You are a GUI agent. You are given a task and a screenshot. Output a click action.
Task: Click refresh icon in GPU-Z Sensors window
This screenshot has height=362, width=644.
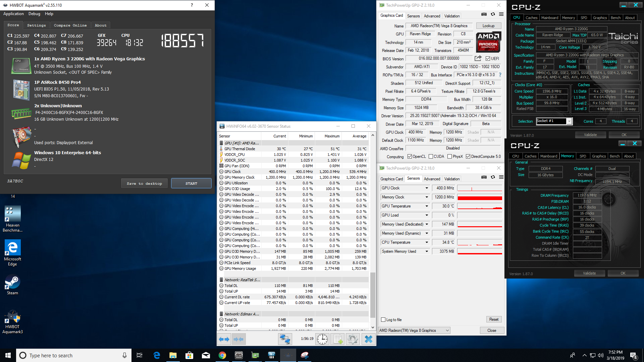click(493, 177)
